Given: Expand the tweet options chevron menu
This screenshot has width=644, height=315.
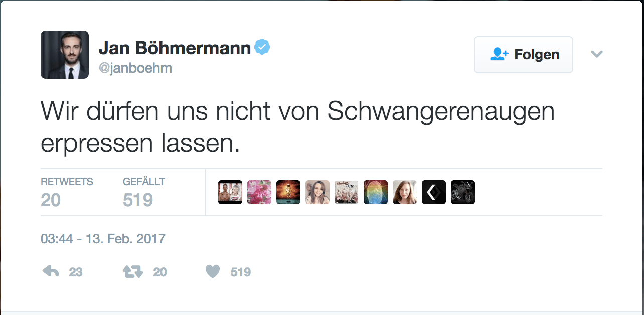Looking at the screenshot, I should 596,54.
